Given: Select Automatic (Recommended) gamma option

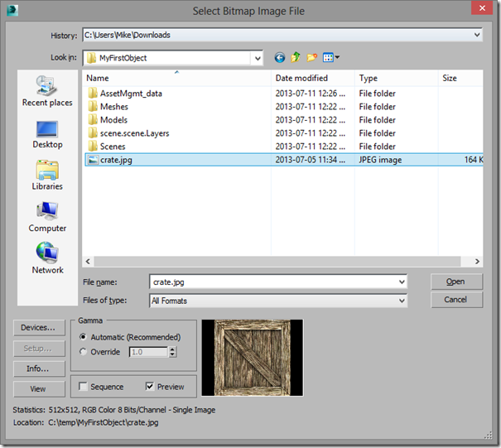Looking at the screenshot, I should pyautogui.click(x=84, y=337).
